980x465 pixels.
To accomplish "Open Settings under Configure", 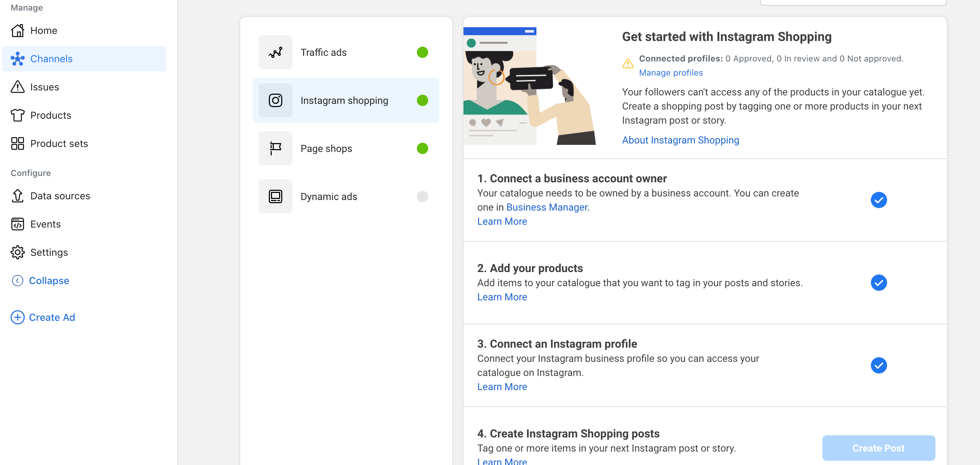I will (x=84, y=252).
